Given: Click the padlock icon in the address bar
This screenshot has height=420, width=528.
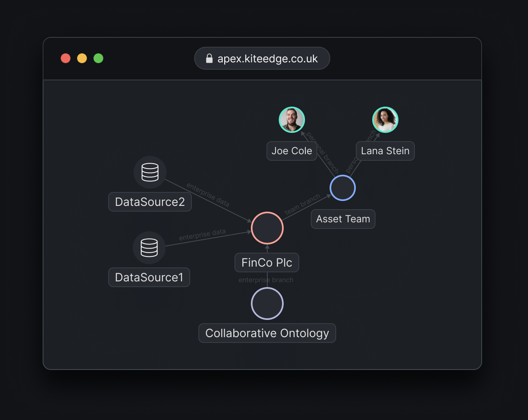Looking at the screenshot, I should (209, 58).
